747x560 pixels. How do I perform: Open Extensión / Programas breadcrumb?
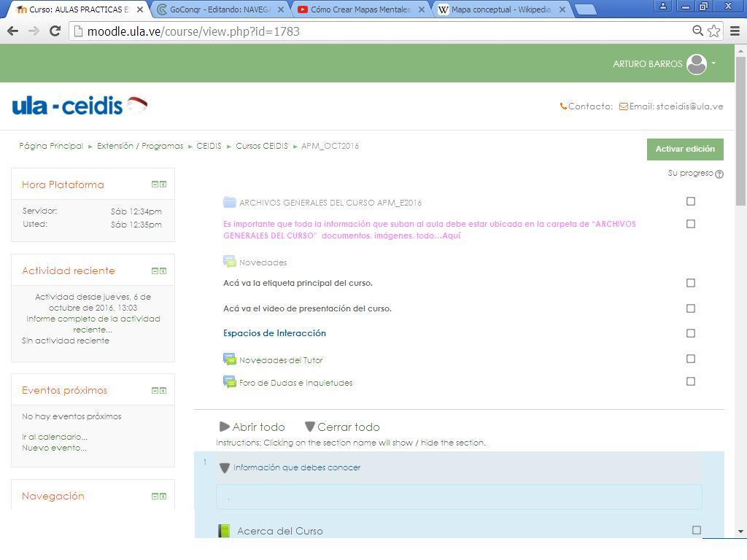[140, 146]
